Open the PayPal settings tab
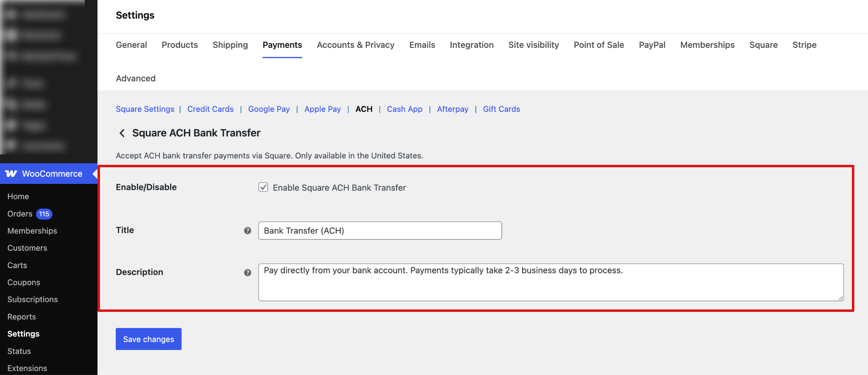The height and width of the screenshot is (375, 868). [x=652, y=45]
